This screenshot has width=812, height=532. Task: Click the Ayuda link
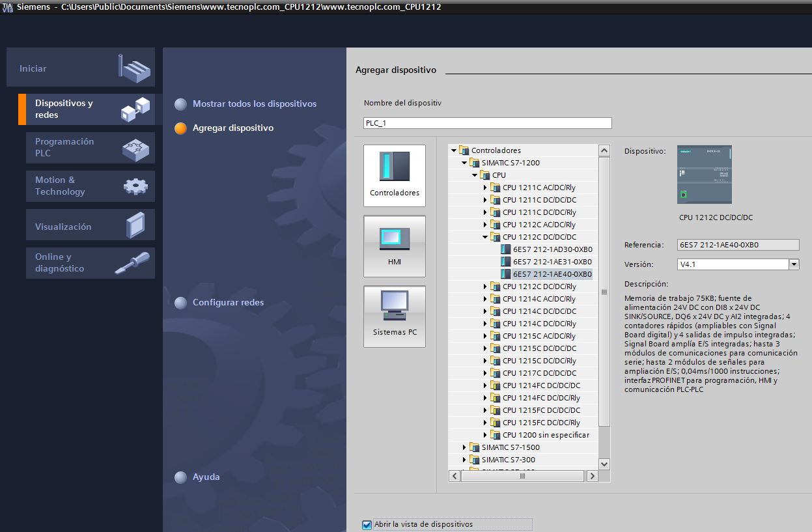tap(206, 477)
